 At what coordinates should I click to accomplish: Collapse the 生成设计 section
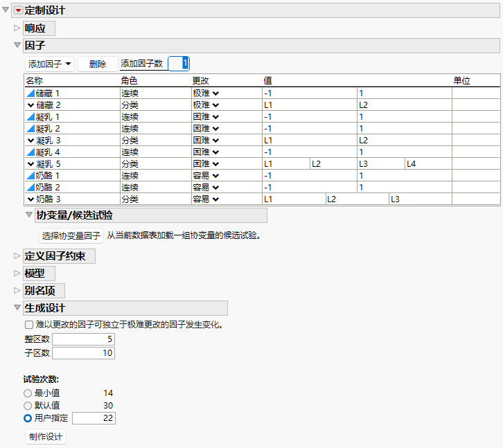point(17,307)
